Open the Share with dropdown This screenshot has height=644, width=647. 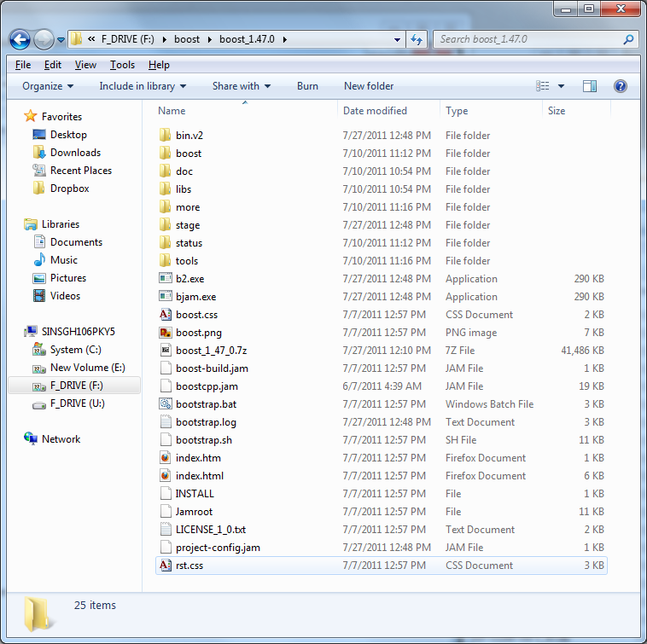242,86
